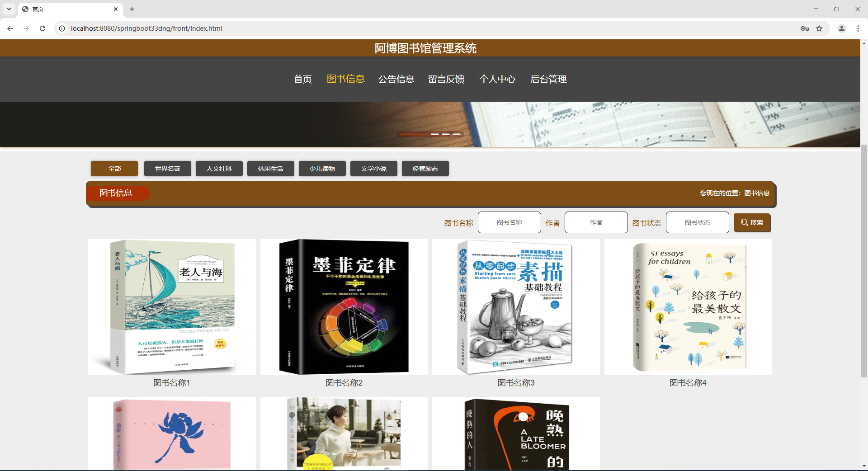Image resolution: width=868 pixels, height=471 pixels.
Task: Open the 后台管理 navigation item
Action: [x=548, y=79]
